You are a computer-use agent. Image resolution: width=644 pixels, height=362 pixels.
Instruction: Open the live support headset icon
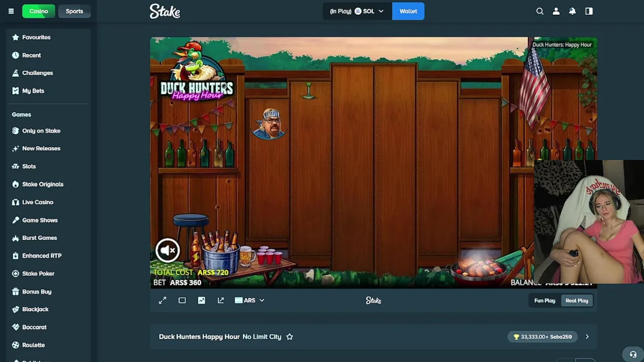633,354
